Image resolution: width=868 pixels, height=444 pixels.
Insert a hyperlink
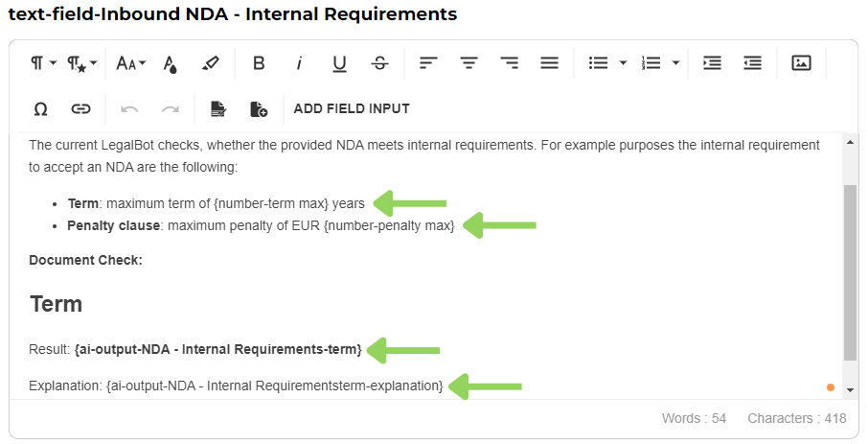[x=81, y=109]
